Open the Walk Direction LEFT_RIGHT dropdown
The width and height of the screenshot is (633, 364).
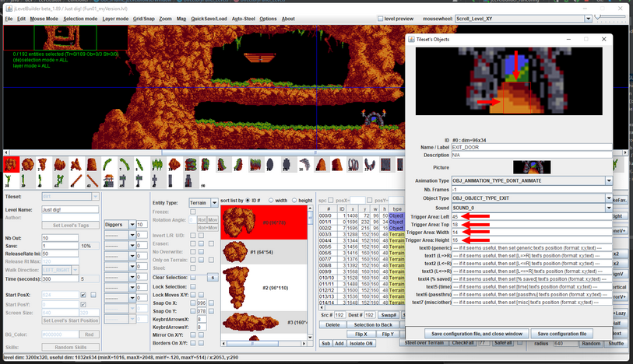click(75, 270)
